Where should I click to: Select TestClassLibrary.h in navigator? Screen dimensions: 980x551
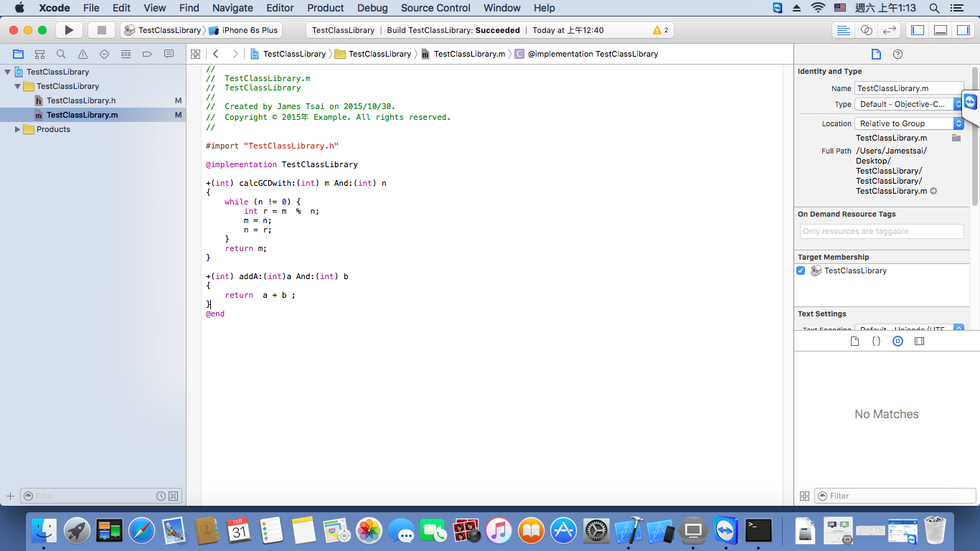tap(93, 100)
